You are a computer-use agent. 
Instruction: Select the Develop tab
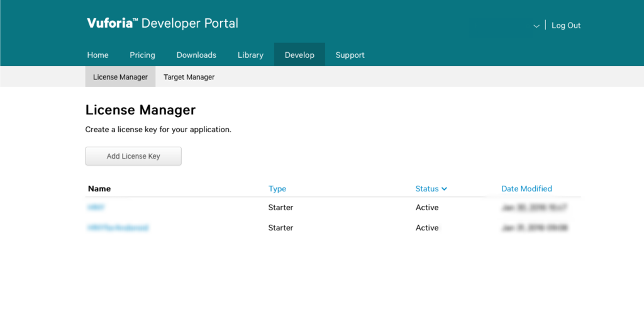click(299, 55)
